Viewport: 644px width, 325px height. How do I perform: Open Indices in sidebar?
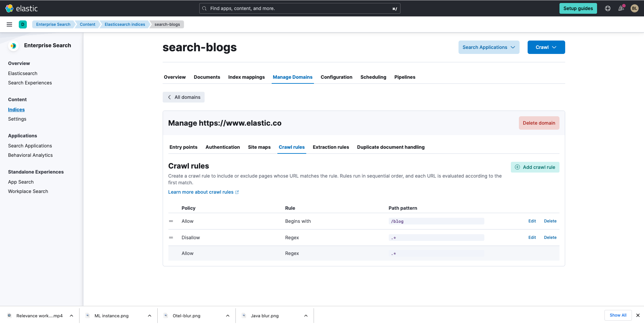pyautogui.click(x=16, y=110)
